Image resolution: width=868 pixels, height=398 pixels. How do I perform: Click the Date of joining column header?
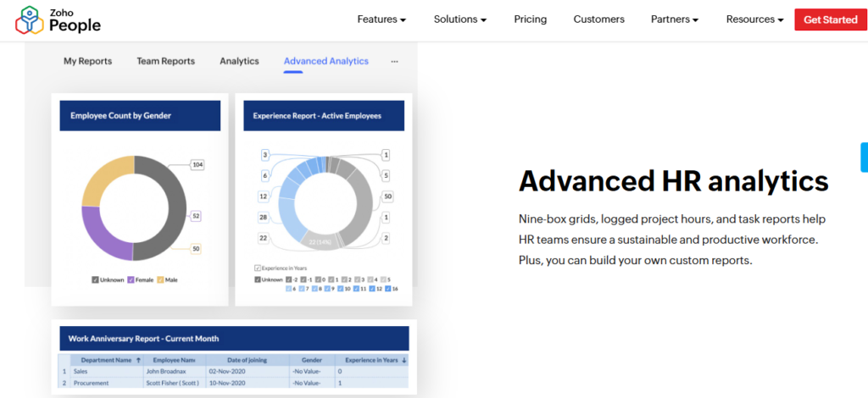tap(248, 360)
